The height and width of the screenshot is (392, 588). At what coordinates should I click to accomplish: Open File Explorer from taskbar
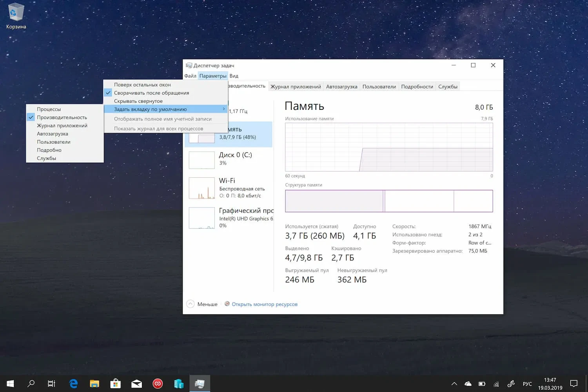point(94,383)
